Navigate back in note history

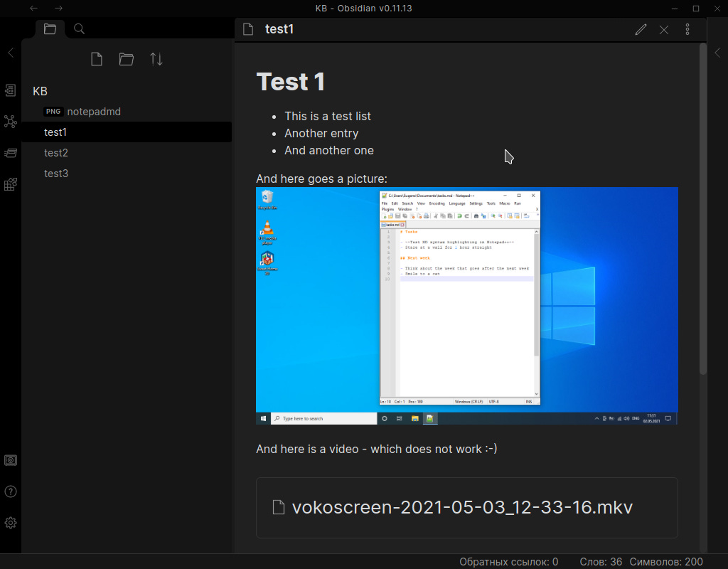click(x=33, y=8)
